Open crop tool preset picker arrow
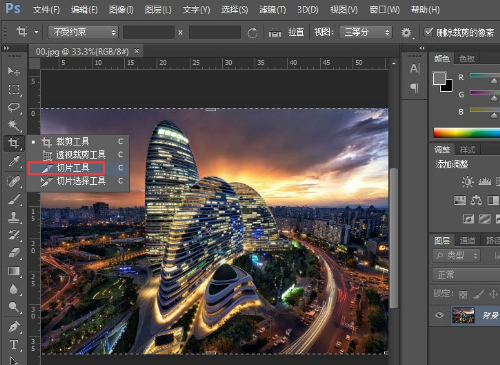 [x=36, y=32]
